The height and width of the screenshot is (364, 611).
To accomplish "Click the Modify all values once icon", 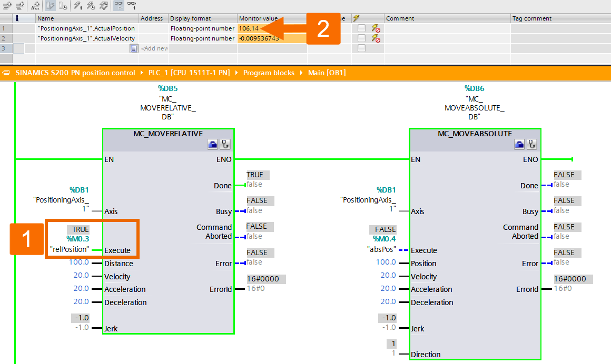I will [77, 6].
